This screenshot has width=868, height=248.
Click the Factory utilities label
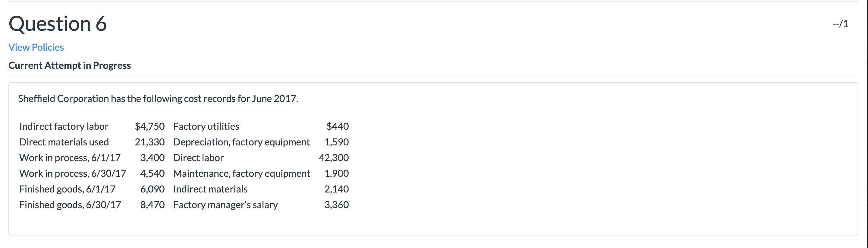[x=206, y=126]
